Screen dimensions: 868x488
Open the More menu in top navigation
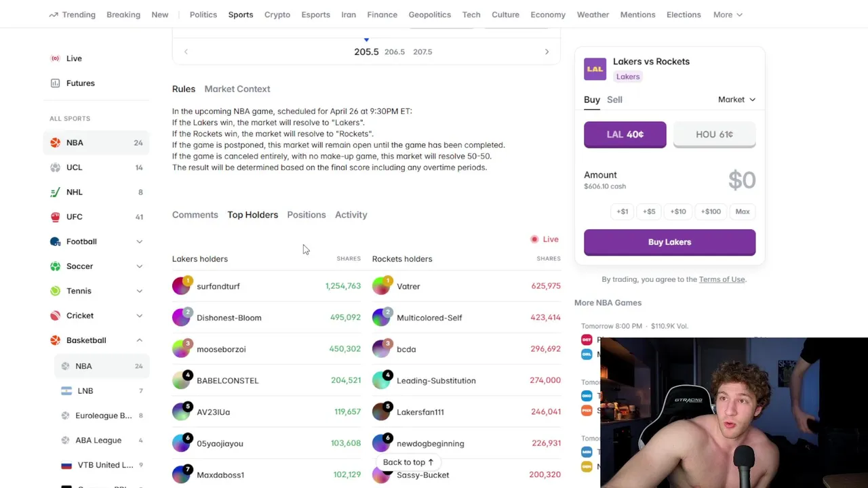(728, 14)
